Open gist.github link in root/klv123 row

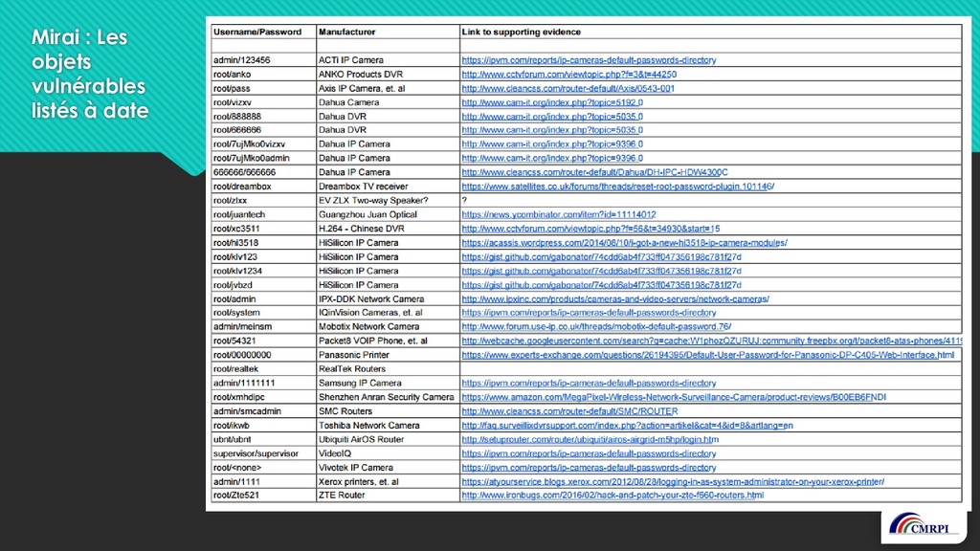[x=601, y=256]
